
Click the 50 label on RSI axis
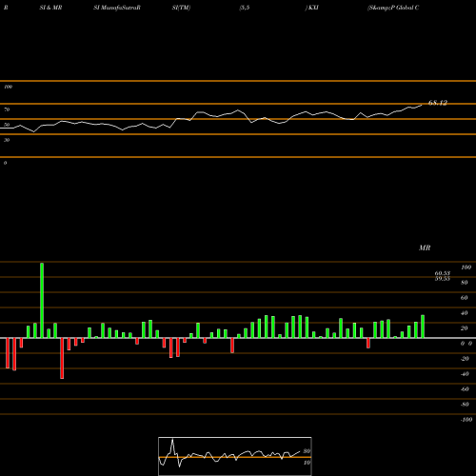[7, 125]
